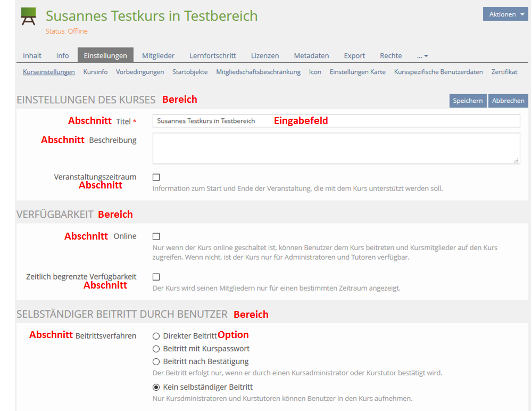Toggle Zeitlich begrenzte Verfügbarkeit checkbox
Viewport: 532px width, 411px height.
156,277
